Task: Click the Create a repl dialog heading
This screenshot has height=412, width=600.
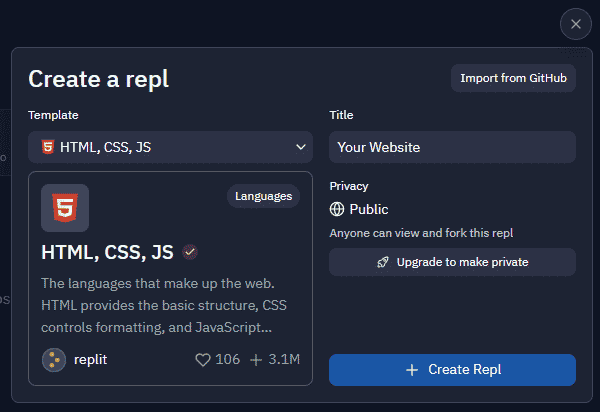Action: [98, 79]
